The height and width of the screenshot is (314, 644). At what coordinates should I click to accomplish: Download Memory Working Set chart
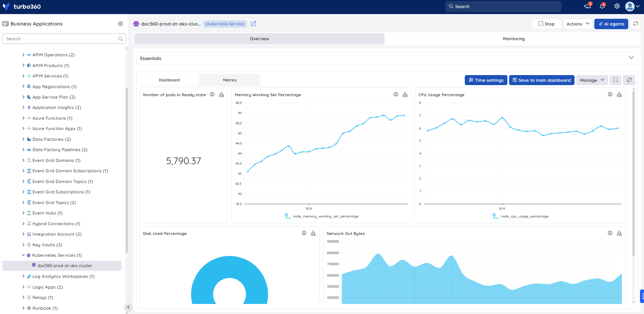(x=405, y=95)
